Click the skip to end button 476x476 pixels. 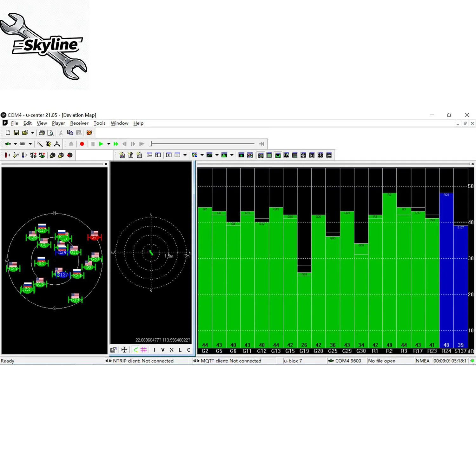click(261, 144)
